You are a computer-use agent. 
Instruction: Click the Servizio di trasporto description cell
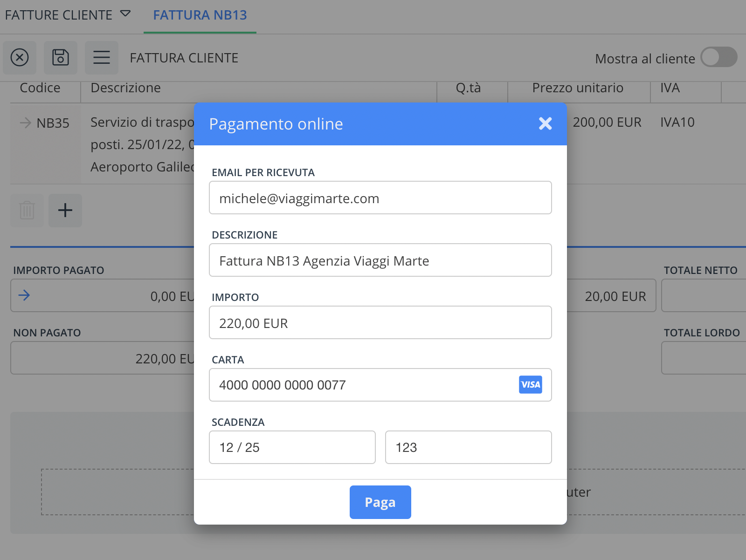pos(142,144)
